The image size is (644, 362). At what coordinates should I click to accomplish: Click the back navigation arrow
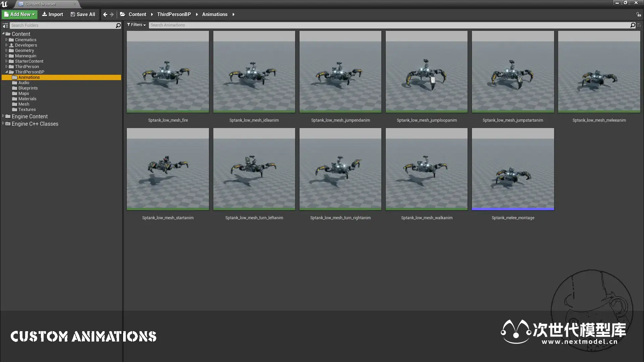105,14
